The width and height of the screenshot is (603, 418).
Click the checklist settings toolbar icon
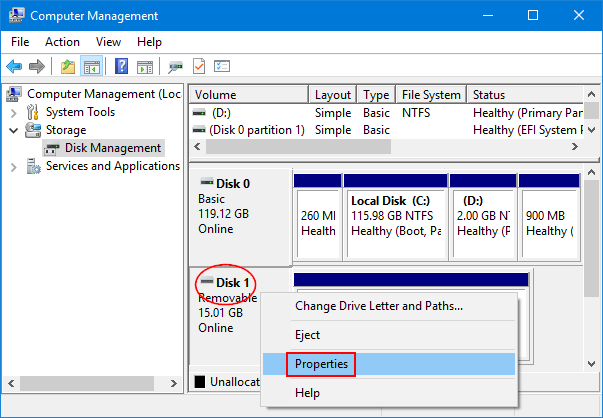point(222,67)
